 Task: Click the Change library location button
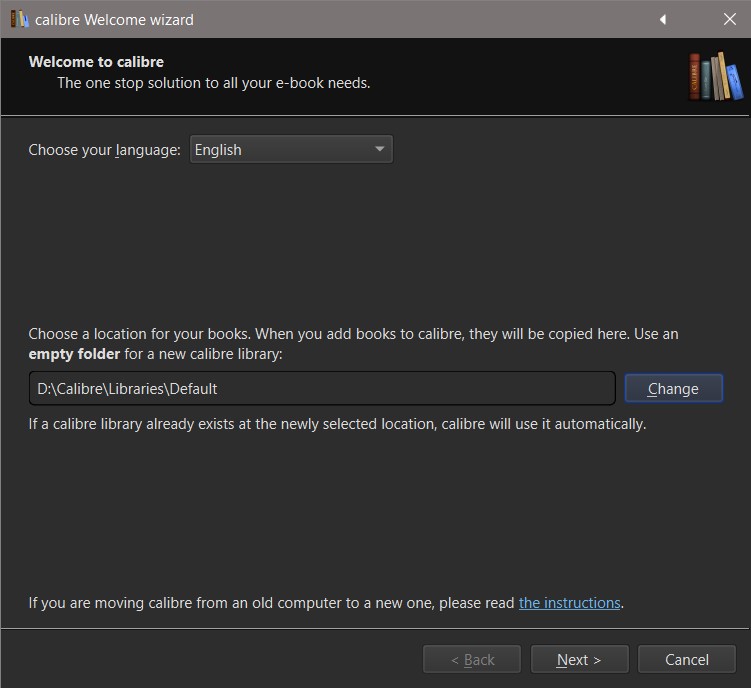point(673,389)
